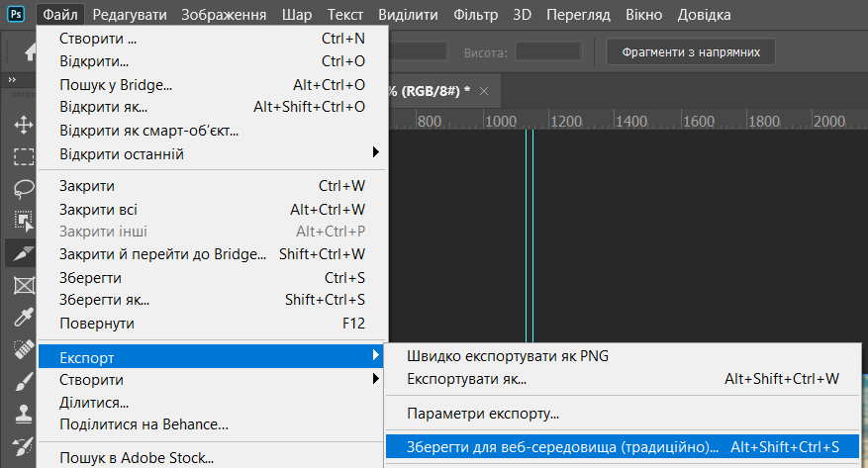Click the Photoshop Ps logo icon
Viewport: 868px width, 468px height.
pyautogui.click(x=16, y=14)
